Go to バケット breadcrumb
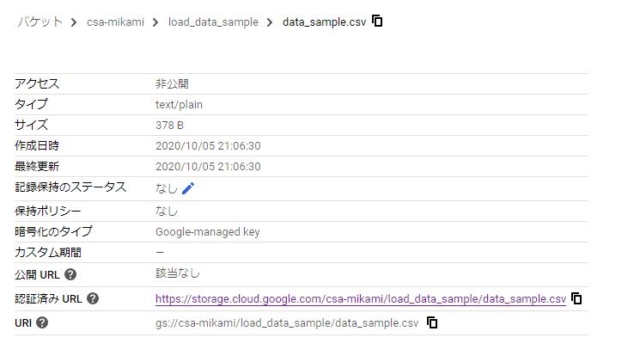640x362 pixels. (x=40, y=22)
